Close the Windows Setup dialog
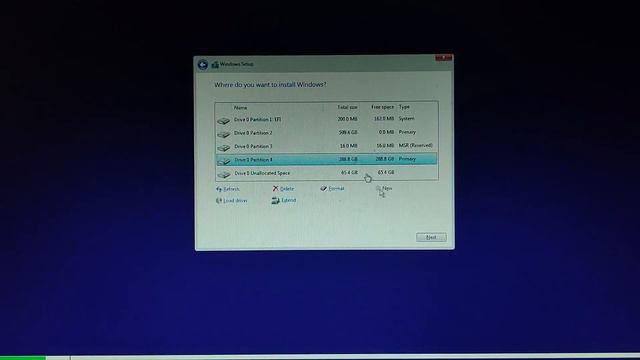This screenshot has height=360, width=640. coord(443,58)
